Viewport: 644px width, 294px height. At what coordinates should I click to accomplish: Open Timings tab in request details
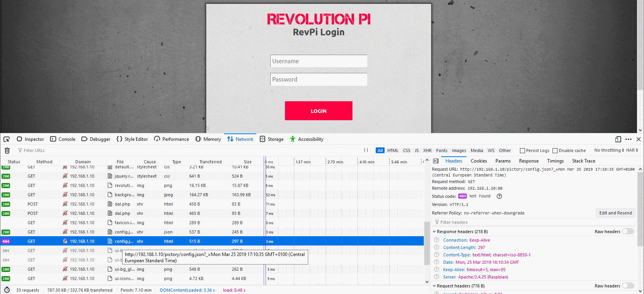pyautogui.click(x=555, y=161)
